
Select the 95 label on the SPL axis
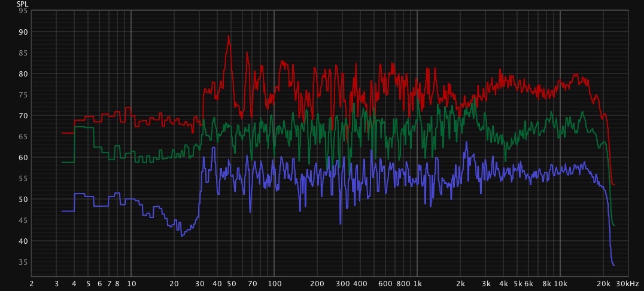[x=23, y=11]
